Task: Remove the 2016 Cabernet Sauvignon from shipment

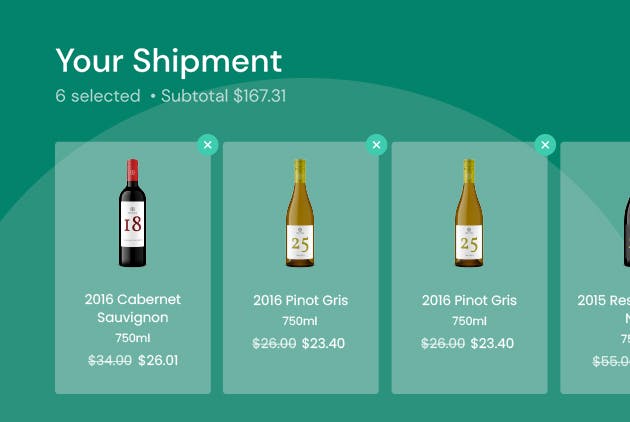Action: pyautogui.click(x=207, y=145)
